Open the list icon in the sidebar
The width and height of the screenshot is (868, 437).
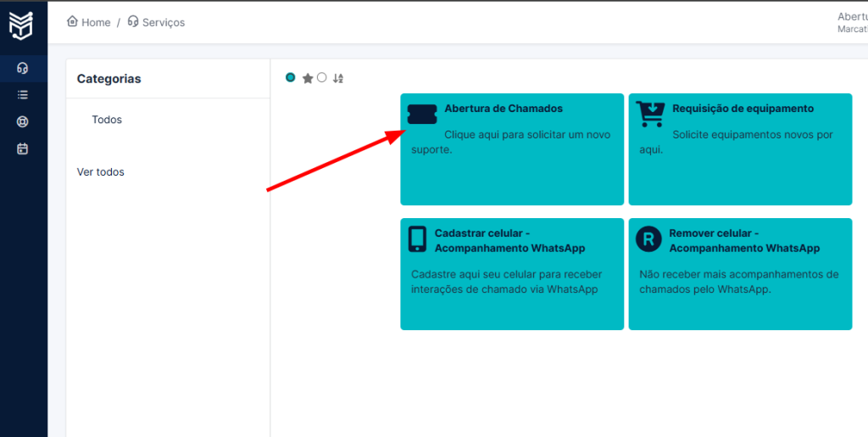[23, 95]
